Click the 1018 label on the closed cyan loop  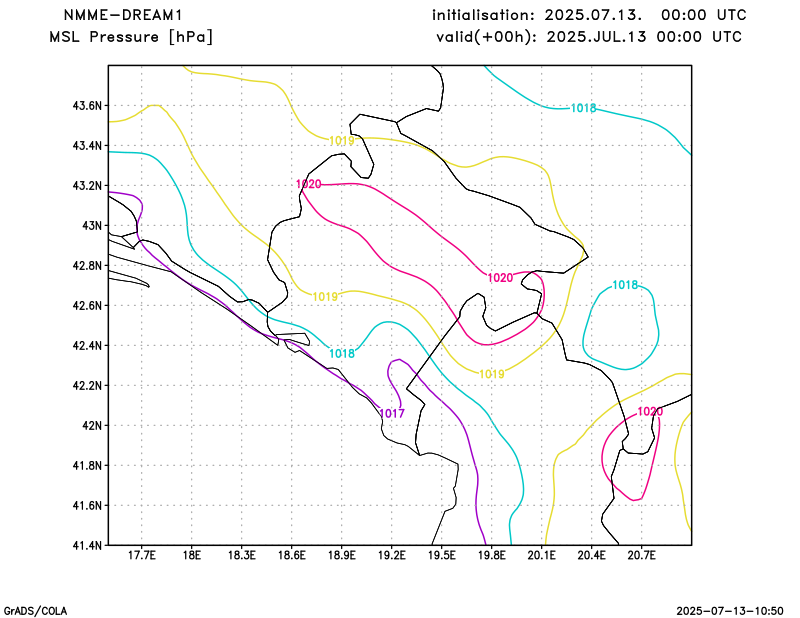coord(625,285)
